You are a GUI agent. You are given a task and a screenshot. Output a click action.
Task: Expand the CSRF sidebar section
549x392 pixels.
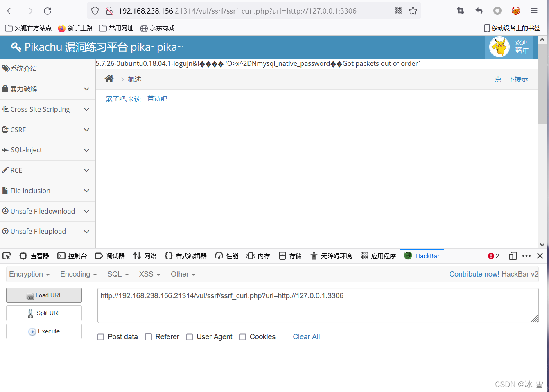(47, 130)
